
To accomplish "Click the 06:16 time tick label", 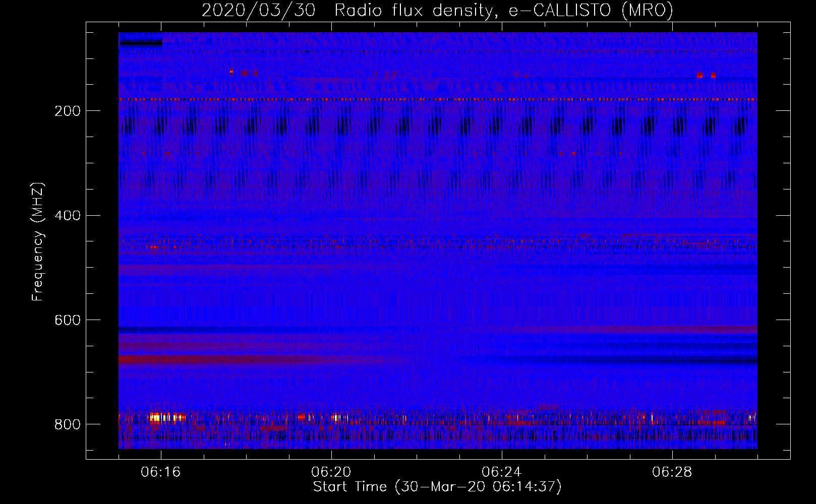I will click(x=161, y=472).
